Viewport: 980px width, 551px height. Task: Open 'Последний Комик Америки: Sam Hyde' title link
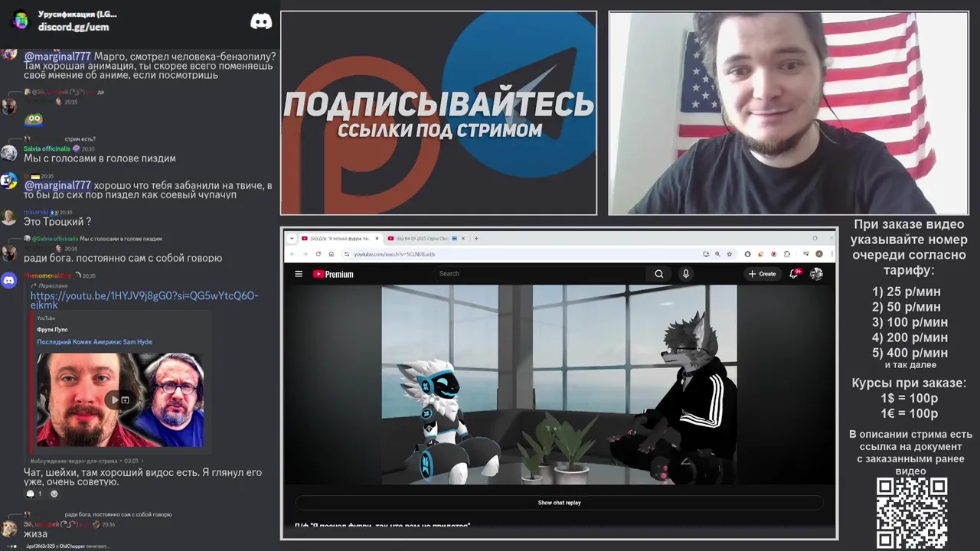tap(94, 342)
